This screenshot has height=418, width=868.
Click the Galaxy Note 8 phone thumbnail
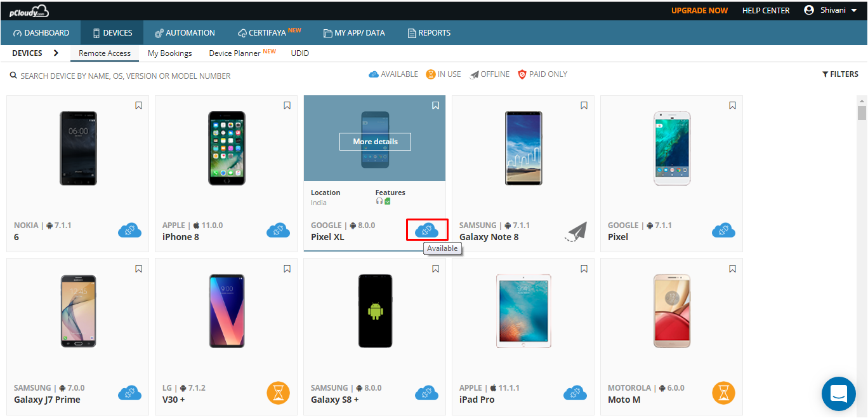coord(523,148)
